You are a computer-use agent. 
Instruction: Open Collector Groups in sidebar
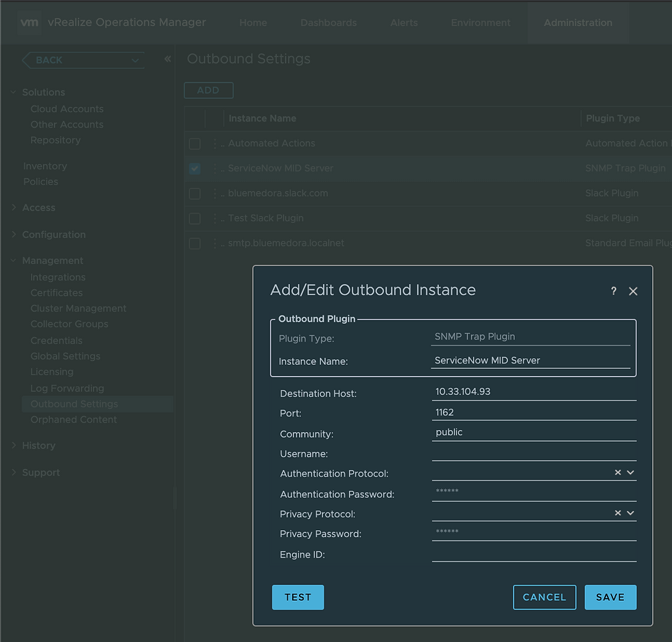tap(69, 324)
